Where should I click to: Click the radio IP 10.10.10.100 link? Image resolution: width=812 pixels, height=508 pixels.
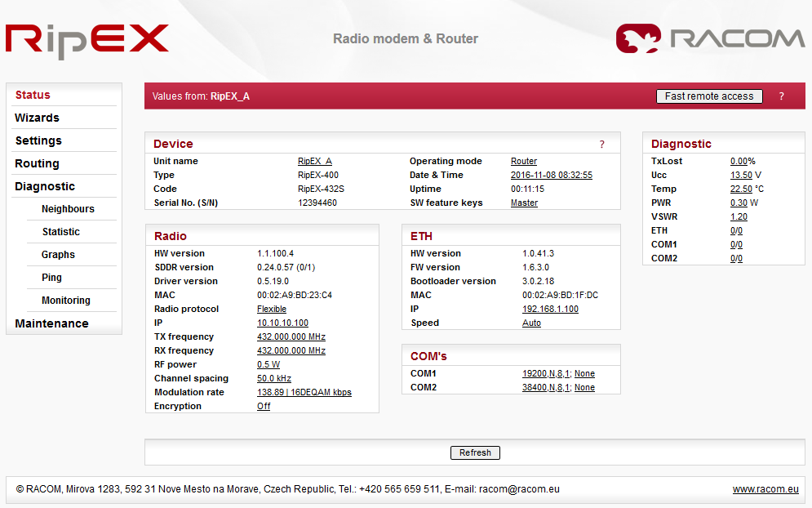(x=282, y=323)
